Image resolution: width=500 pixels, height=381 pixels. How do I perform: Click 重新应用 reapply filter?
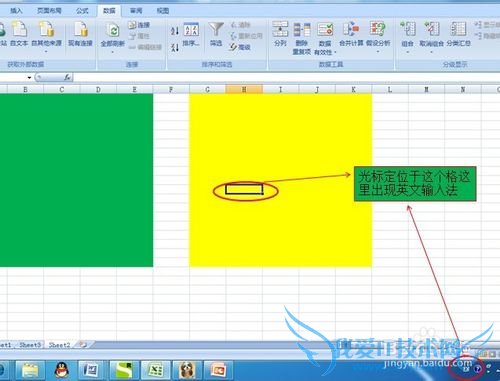[x=246, y=36]
